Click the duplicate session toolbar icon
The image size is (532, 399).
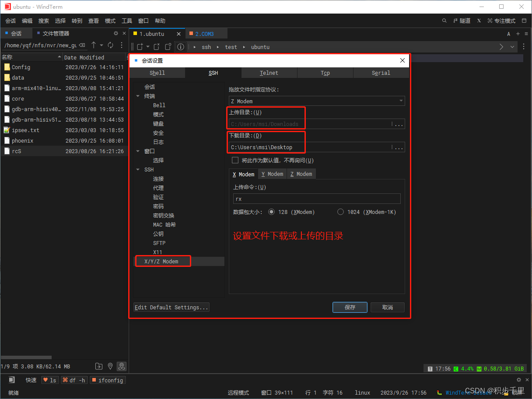point(168,47)
